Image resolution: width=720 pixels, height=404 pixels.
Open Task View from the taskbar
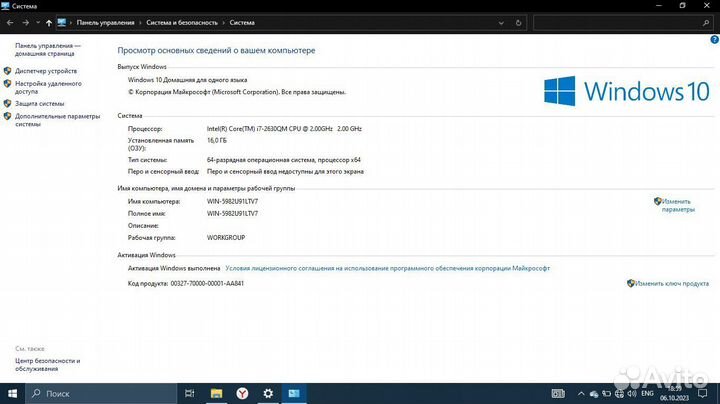[191, 394]
